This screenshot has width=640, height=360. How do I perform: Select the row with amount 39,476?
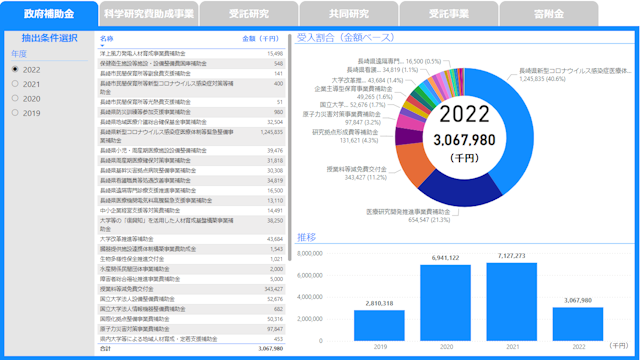tap(191, 151)
